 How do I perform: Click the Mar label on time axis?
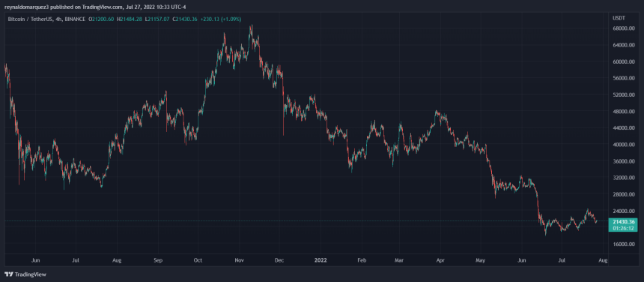399,260
